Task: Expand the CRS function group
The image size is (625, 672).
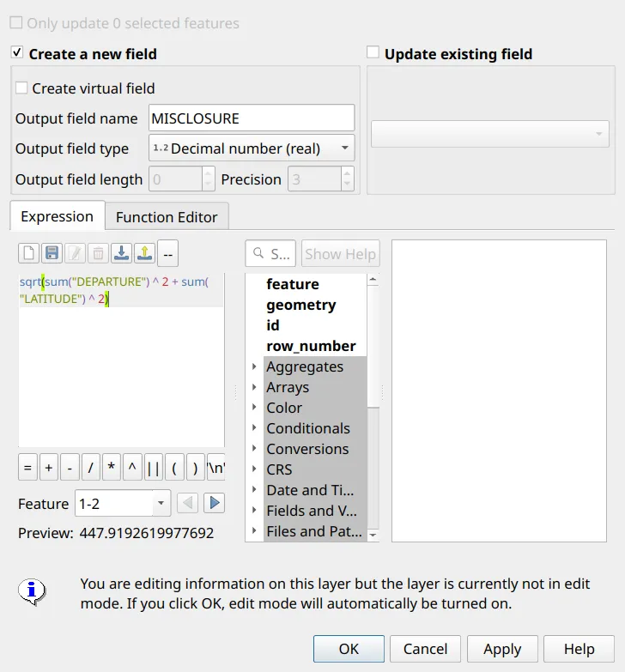Action: click(x=254, y=469)
